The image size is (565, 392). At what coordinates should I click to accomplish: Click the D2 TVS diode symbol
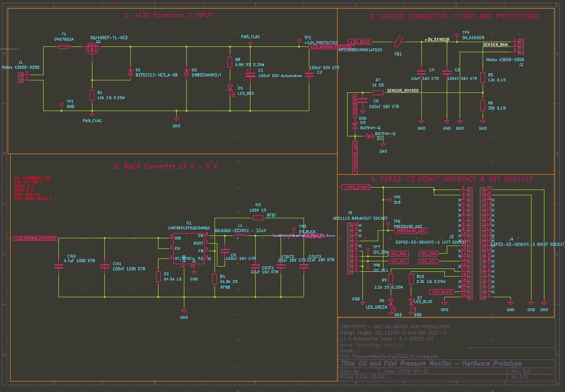coord(186,72)
